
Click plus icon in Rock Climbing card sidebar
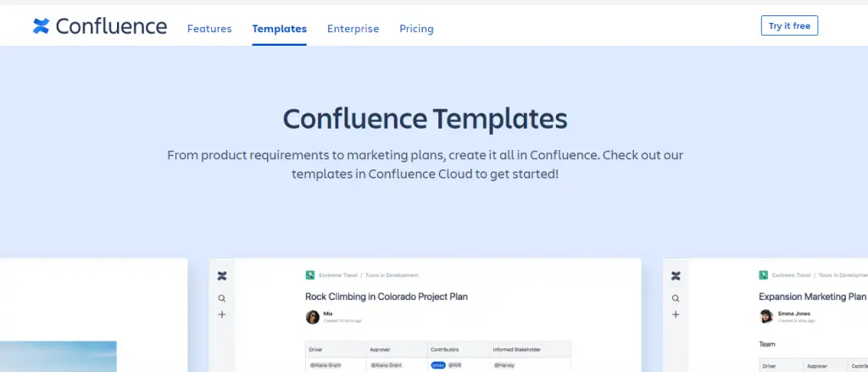(x=222, y=314)
